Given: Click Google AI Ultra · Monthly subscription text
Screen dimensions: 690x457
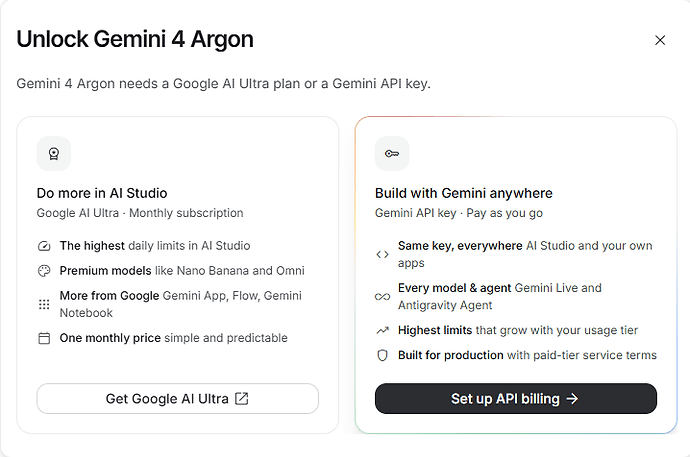Looking at the screenshot, I should 140,213.
